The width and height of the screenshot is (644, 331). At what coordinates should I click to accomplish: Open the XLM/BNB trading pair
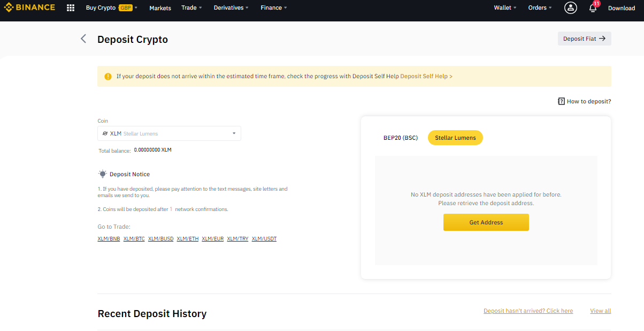tap(109, 239)
